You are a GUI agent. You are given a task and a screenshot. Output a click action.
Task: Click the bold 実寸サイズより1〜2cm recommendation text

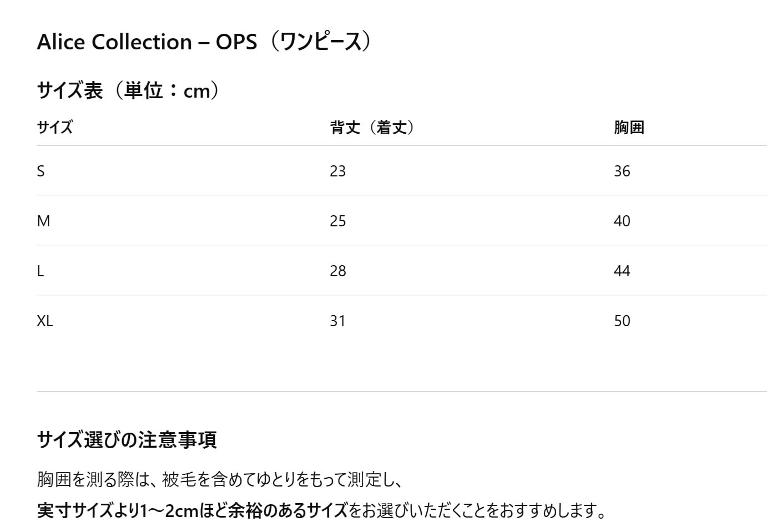tap(192, 510)
